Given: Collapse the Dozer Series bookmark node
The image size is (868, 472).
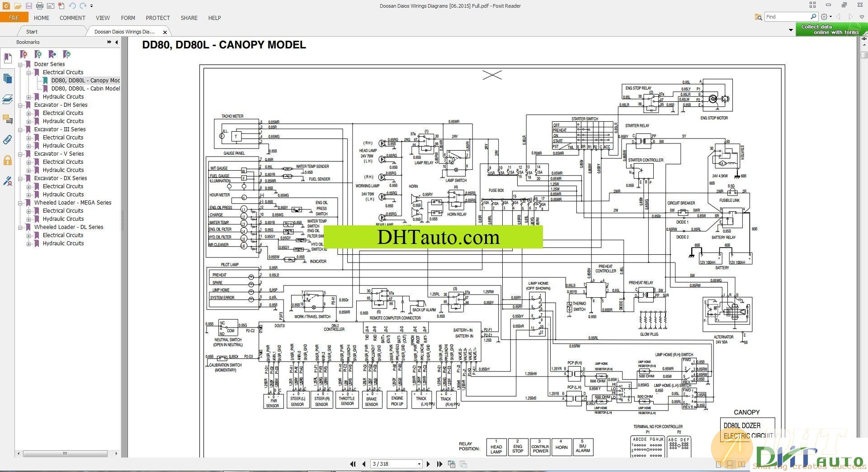Looking at the screenshot, I should pos(20,64).
